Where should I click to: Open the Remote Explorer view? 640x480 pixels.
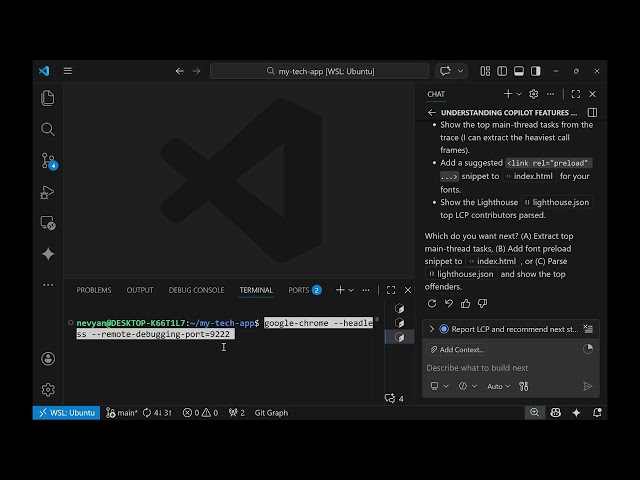[x=48, y=223]
